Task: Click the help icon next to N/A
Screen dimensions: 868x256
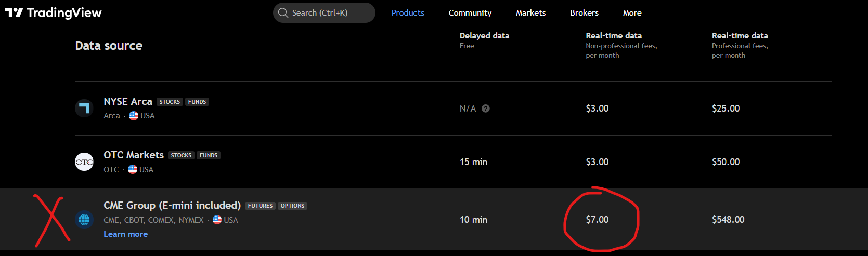Action: click(486, 109)
